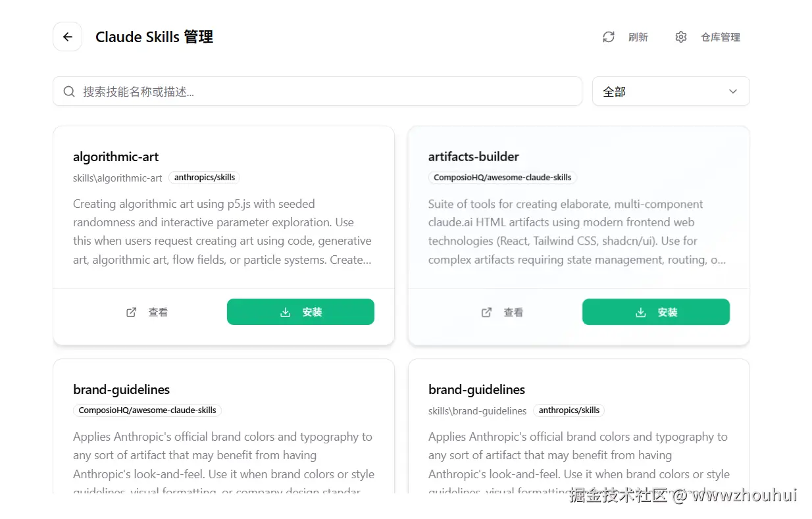Click the search magnifier icon
This screenshot has width=812, height=519.
(x=69, y=91)
